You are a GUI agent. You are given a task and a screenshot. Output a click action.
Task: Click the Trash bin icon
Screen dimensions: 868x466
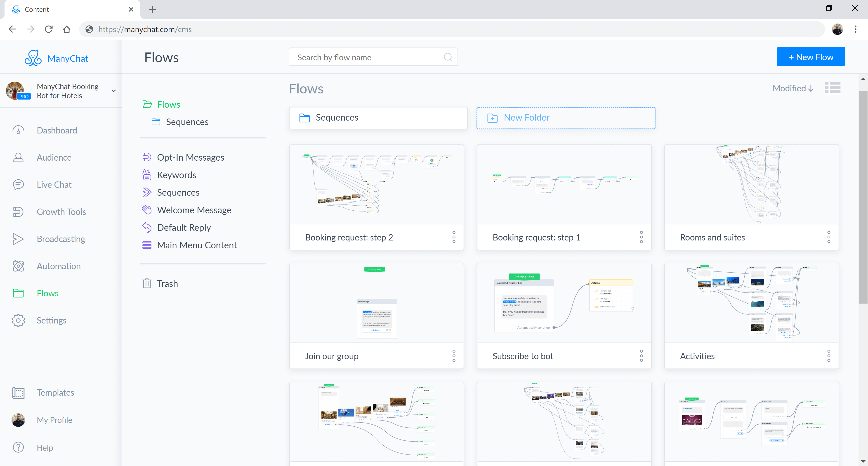coord(146,283)
